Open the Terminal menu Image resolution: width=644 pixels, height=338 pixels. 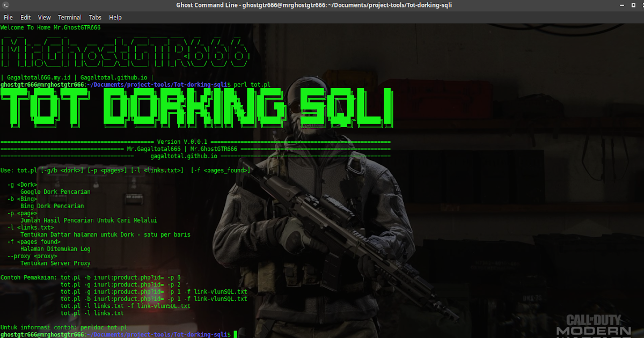coord(69,17)
